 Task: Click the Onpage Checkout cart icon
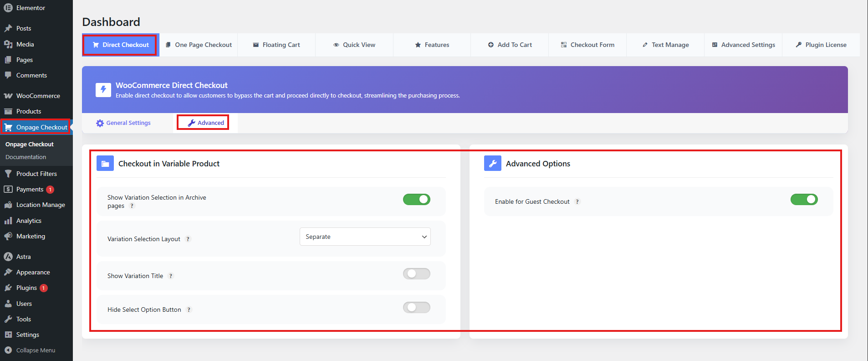tap(8, 127)
